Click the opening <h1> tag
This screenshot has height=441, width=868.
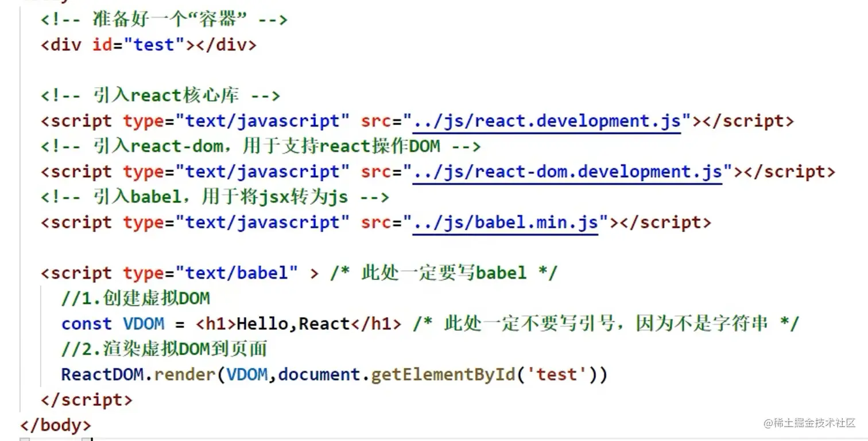point(216,323)
